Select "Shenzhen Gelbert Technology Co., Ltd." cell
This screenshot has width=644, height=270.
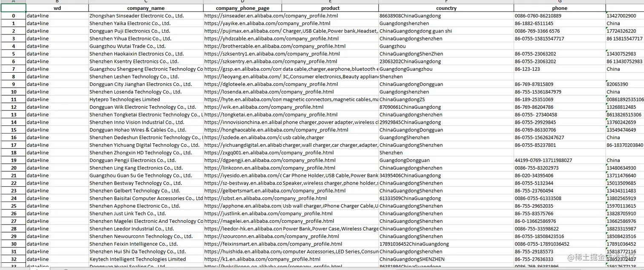pyautogui.click(x=146, y=191)
